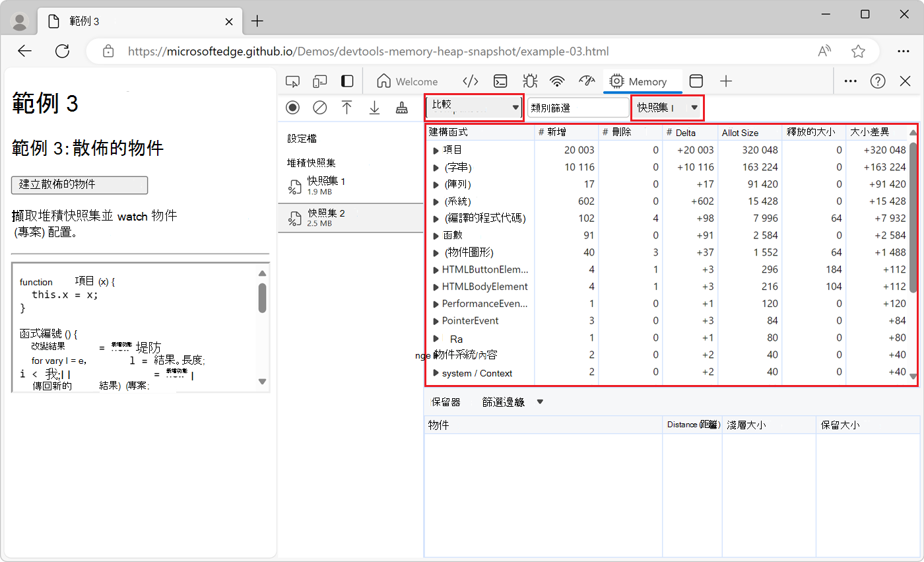Image resolution: width=924 pixels, height=562 pixels.
Task: Open browser Settings and more menu
Action: coord(904,51)
